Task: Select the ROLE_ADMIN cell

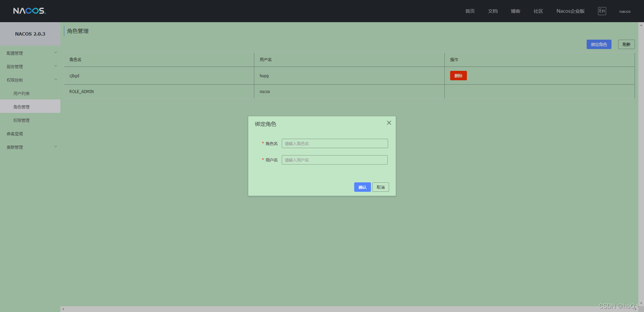Action: tap(159, 91)
